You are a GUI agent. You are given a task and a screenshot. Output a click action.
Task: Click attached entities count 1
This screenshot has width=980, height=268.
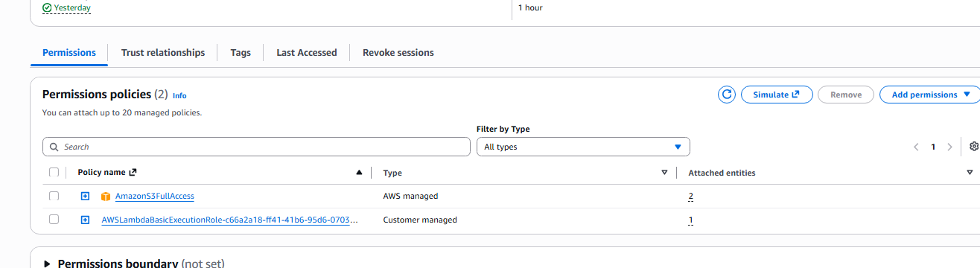click(691, 220)
